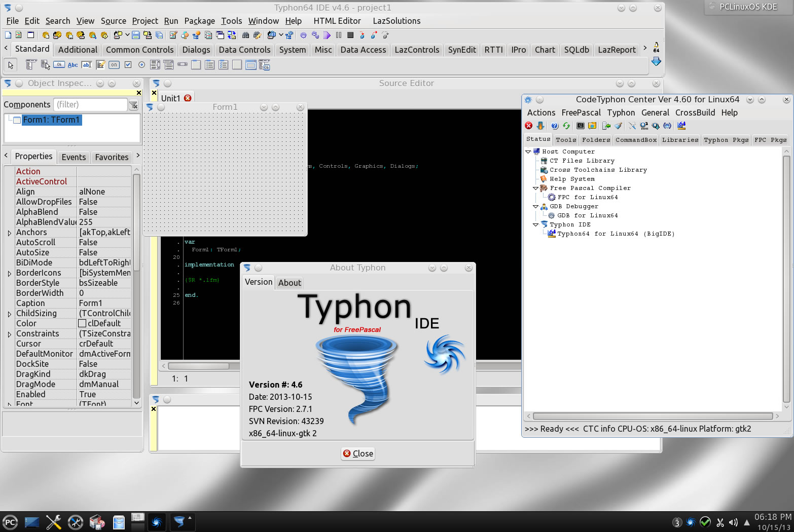The image size is (794, 532).
Task: Clear the Object Inspector component filter
Action: 133,105
